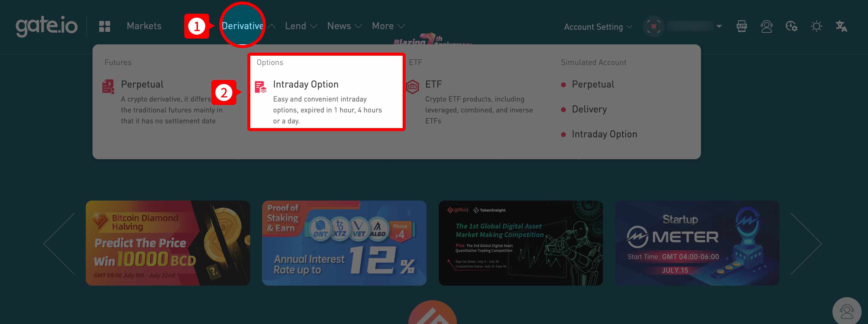Screen dimensions: 868x324
Task: Open the News dropdown menu
Action: pos(344,26)
